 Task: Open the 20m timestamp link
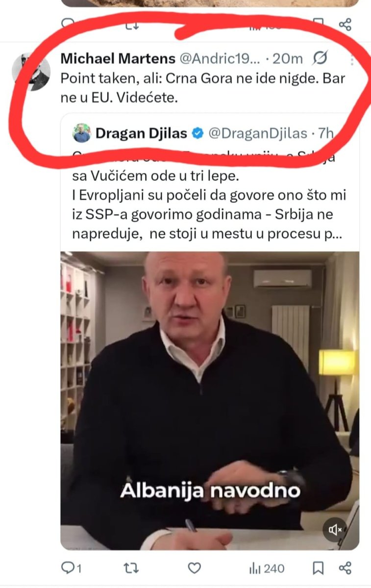tap(288, 59)
